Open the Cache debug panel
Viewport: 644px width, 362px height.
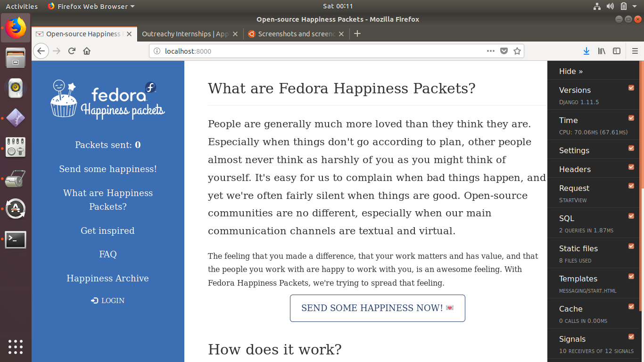coord(571,309)
